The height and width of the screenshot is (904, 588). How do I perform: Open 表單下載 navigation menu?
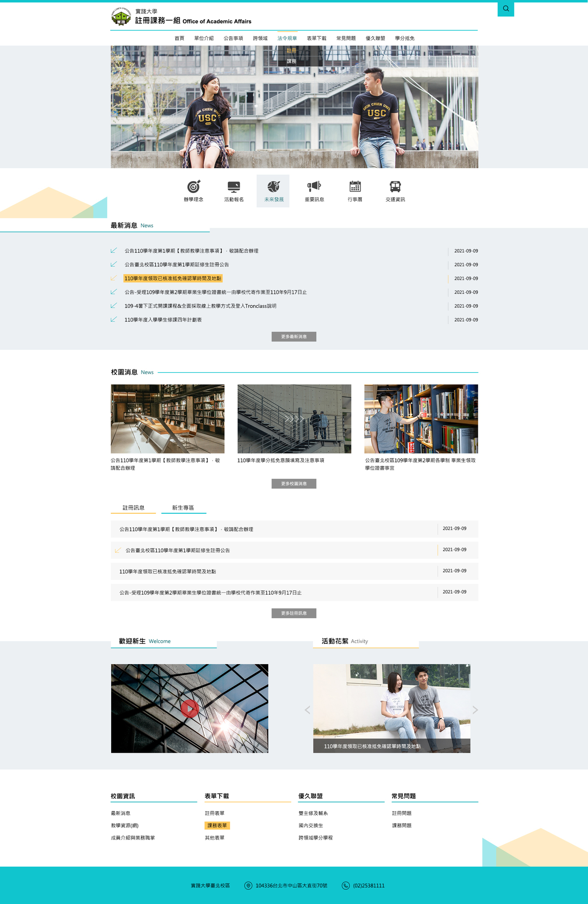click(317, 38)
